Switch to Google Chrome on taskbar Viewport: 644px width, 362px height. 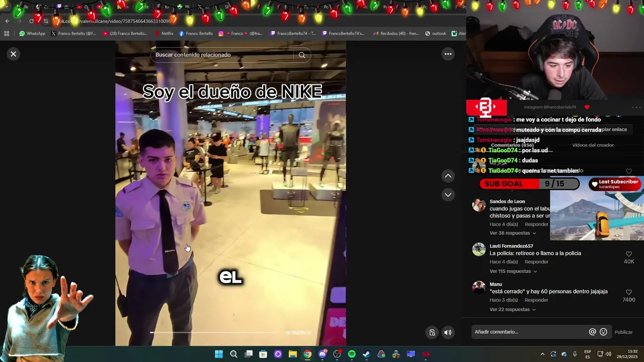pyautogui.click(x=307, y=354)
